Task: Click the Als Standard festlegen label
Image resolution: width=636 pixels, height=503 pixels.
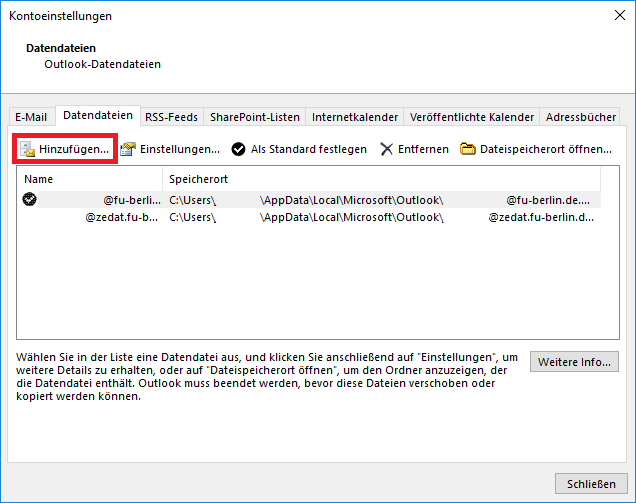Action: 309,149
